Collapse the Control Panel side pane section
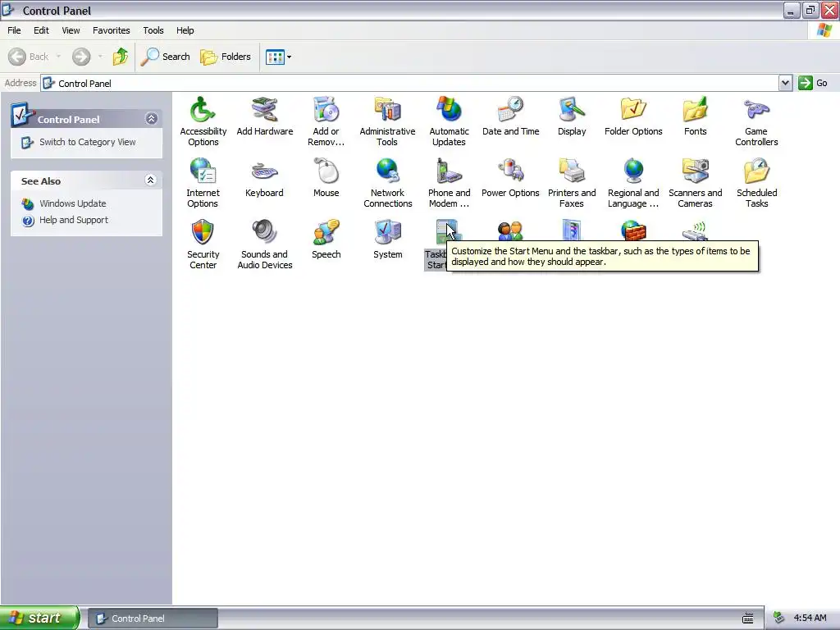840x630 pixels. point(151,118)
